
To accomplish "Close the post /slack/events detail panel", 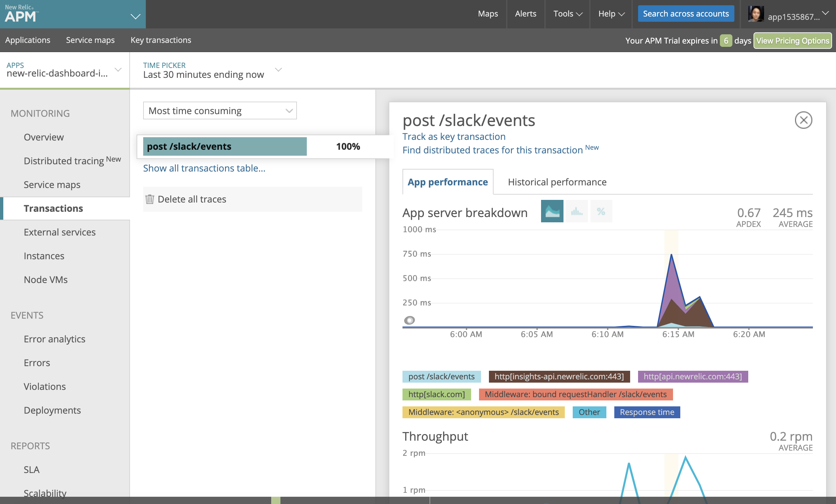I will (803, 120).
